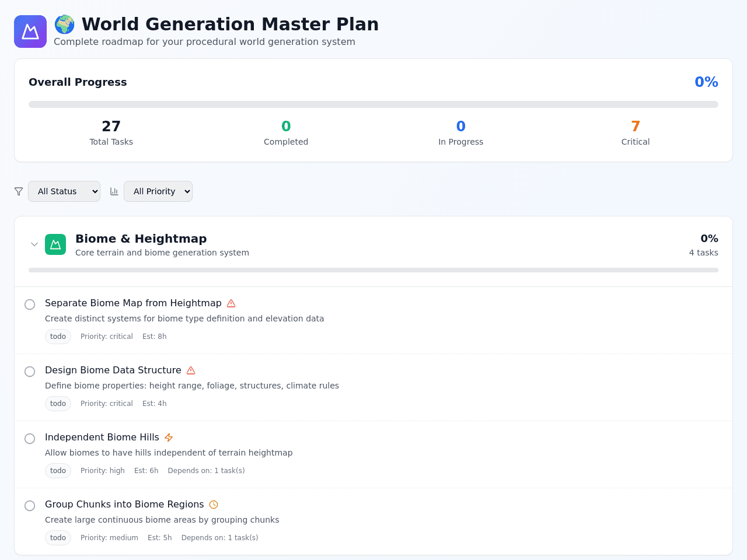Screen dimensions: 747x560
Task: Click the Critical tasks count of 7
Action: click(x=636, y=127)
